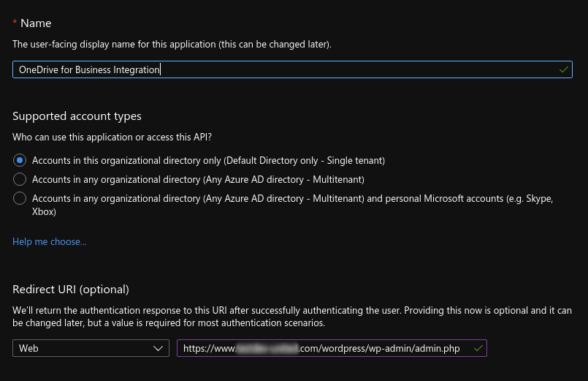The width and height of the screenshot is (588, 381).
Task: Click the authentication response description paragraph
Action: tap(292, 317)
